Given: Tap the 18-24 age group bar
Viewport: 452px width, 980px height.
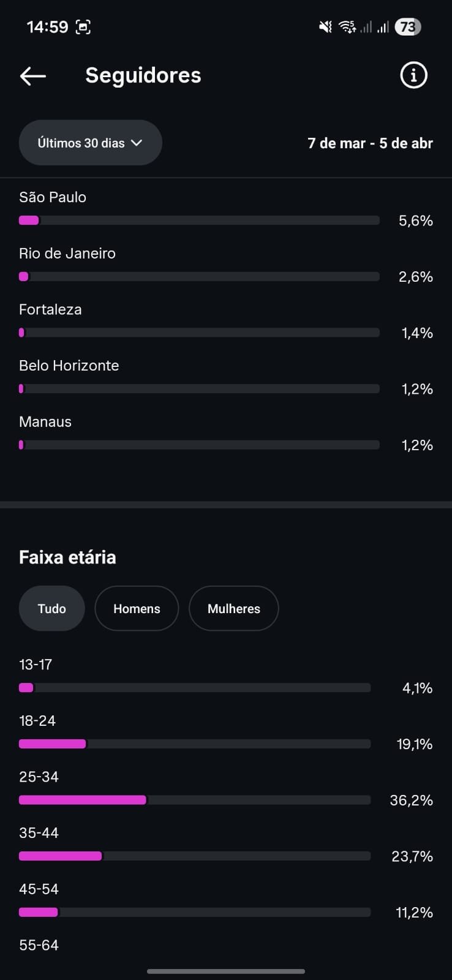Looking at the screenshot, I should (x=195, y=744).
